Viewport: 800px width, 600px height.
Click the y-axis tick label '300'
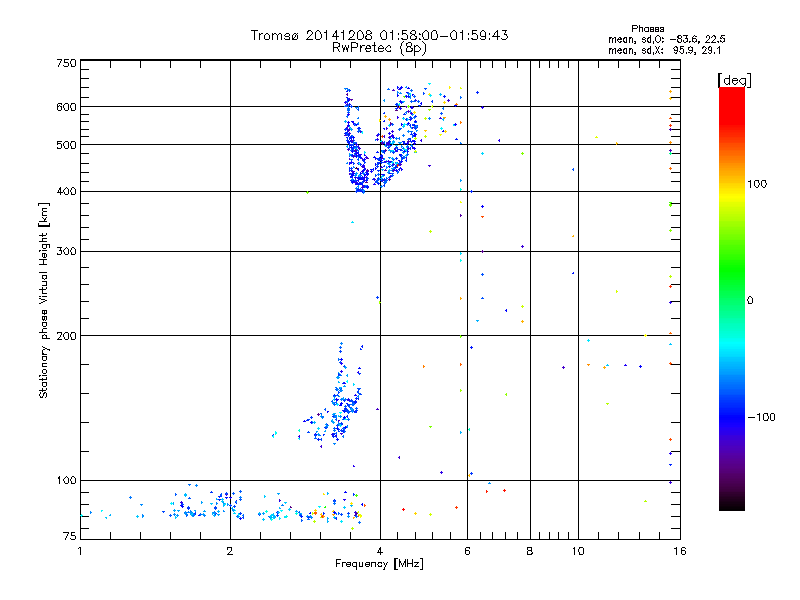[x=66, y=252]
